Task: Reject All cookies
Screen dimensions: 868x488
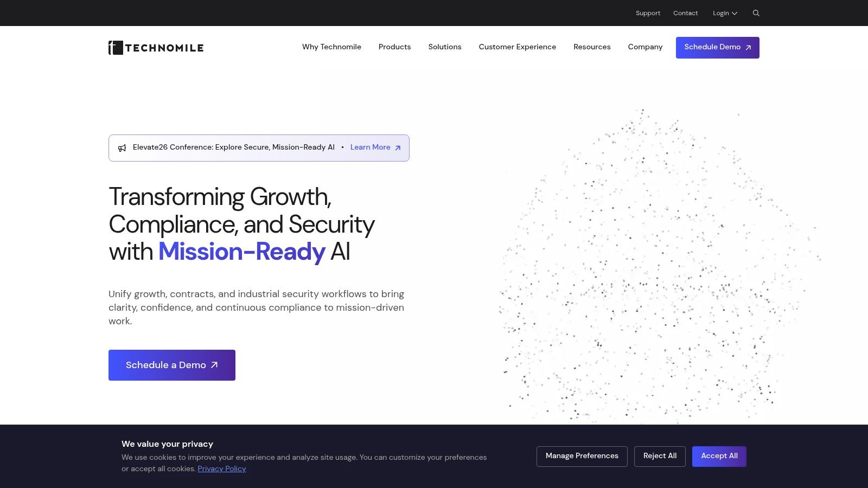Action: (660, 457)
